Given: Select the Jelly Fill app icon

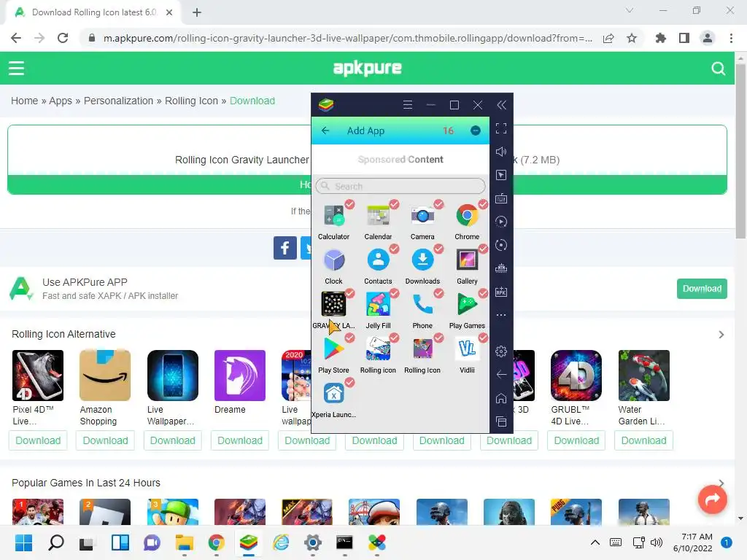Looking at the screenshot, I should click(x=378, y=305).
